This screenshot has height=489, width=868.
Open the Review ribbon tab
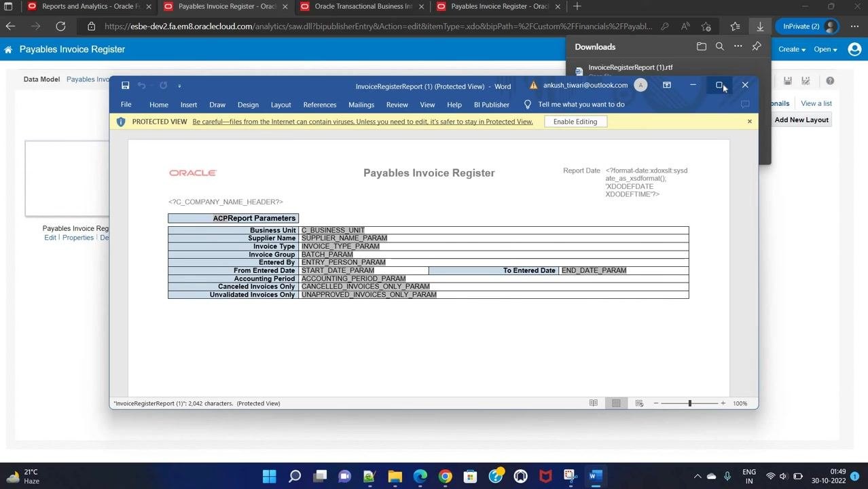coord(397,105)
